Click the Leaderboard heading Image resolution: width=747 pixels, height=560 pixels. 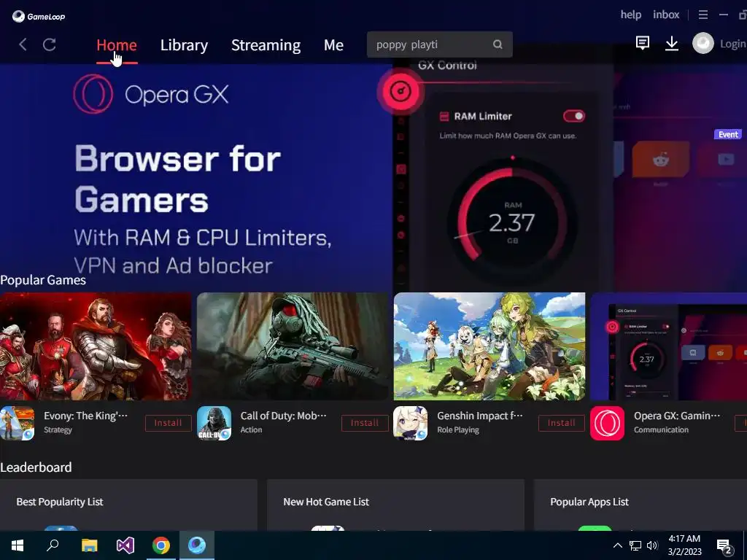pos(36,467)
